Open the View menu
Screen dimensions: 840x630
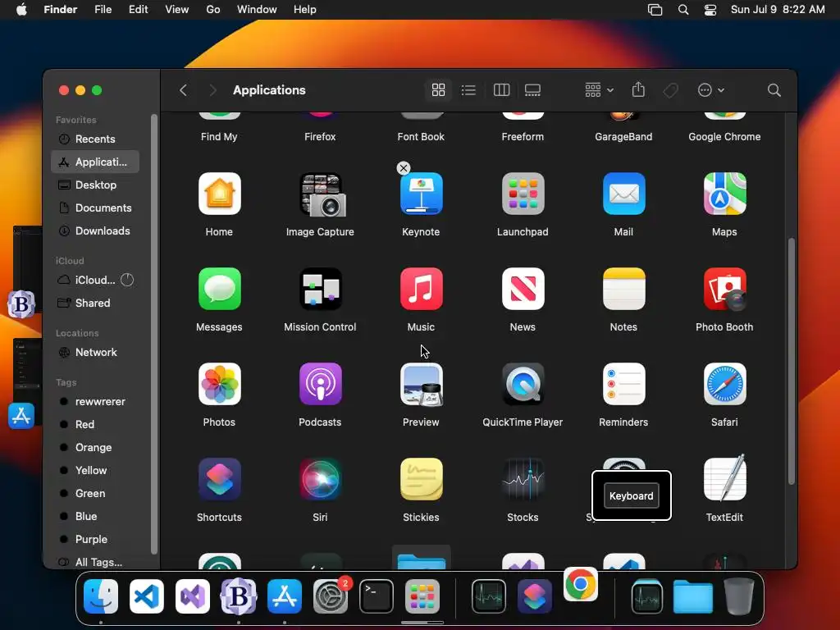click(x=177, y=10)
